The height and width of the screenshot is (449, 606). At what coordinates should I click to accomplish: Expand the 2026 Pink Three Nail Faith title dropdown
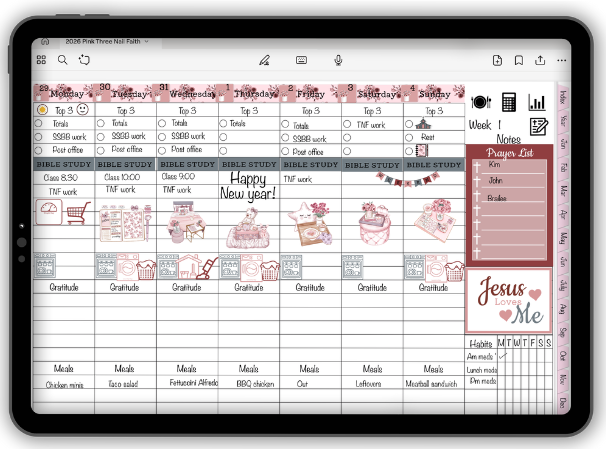tap(147, 42)
